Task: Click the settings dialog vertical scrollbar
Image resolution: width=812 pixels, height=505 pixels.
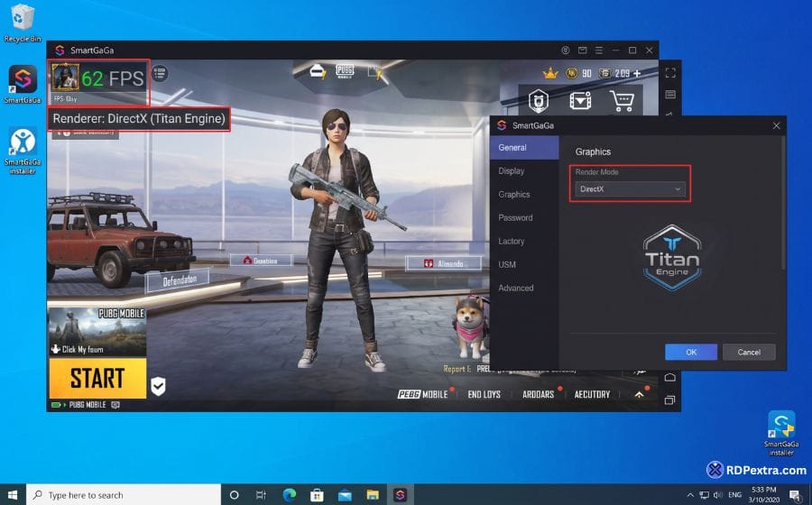Action: point(783,203)
